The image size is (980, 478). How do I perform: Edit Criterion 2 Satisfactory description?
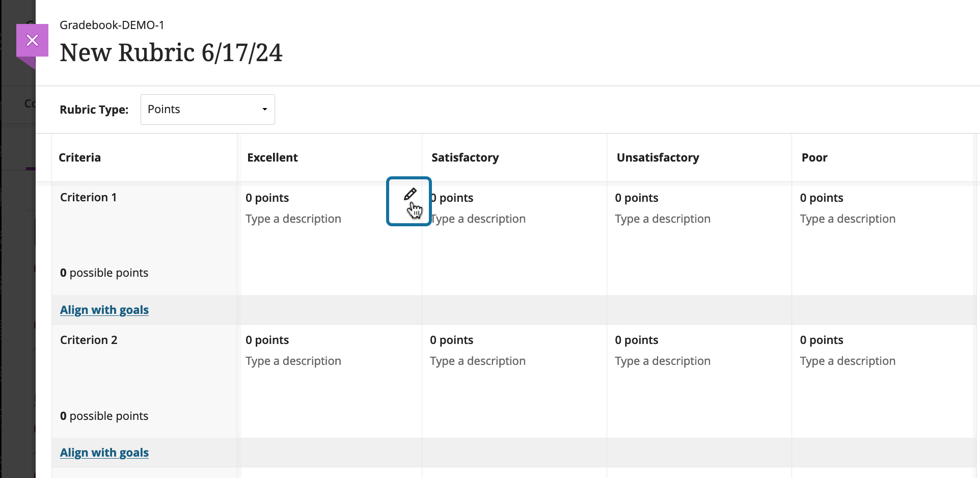(x=478, y=361)
